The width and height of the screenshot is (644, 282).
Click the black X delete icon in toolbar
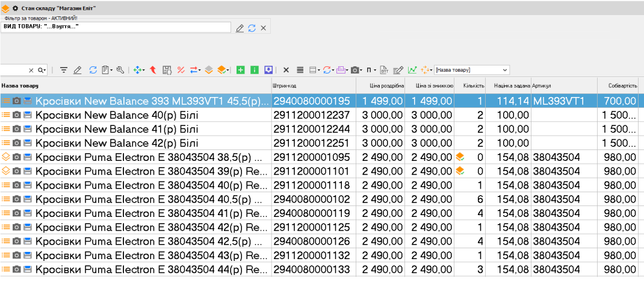[x=286, y=70]
